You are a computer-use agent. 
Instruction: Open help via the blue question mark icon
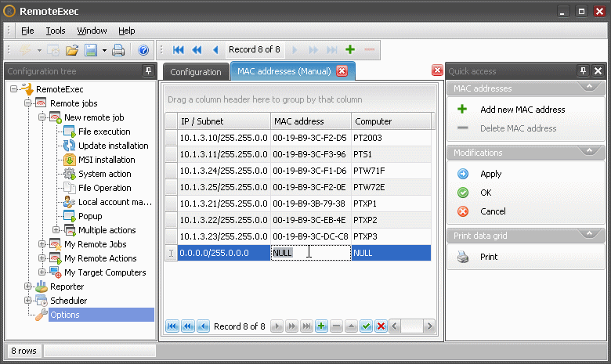coord(143,50)
